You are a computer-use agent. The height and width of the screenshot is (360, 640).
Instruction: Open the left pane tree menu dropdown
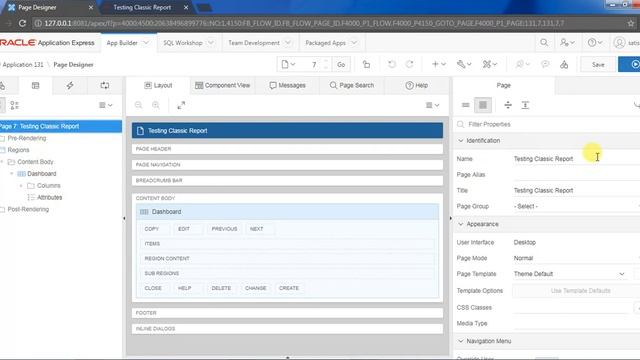[106, 105]
